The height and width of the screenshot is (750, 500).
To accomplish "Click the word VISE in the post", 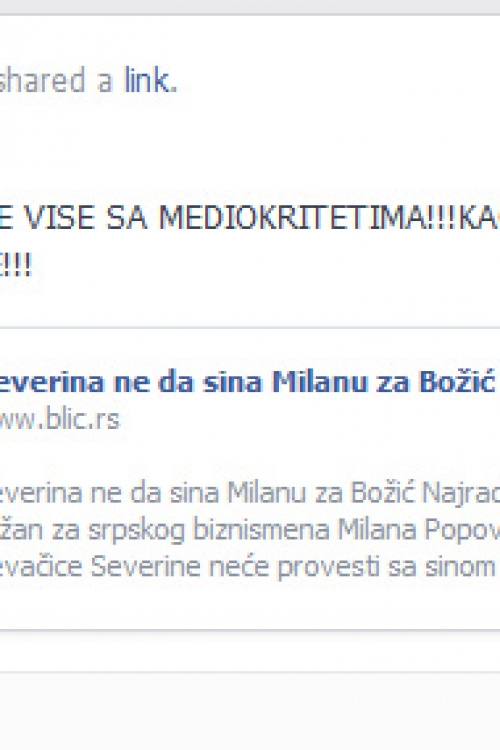I will 59,218.
